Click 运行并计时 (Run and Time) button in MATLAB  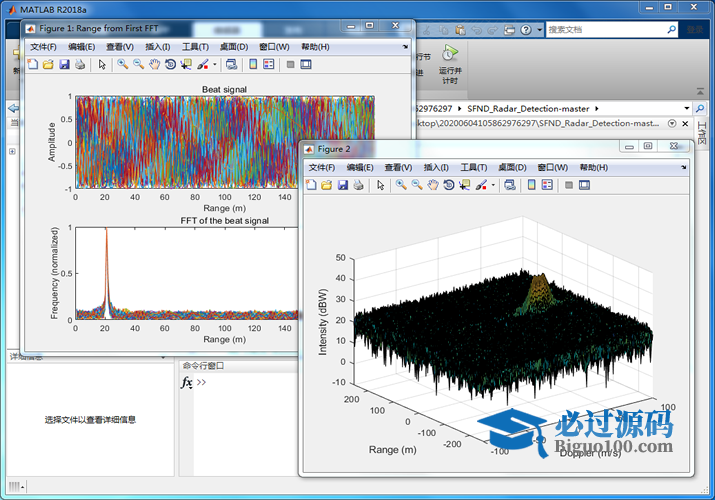(x=450, y=64)
